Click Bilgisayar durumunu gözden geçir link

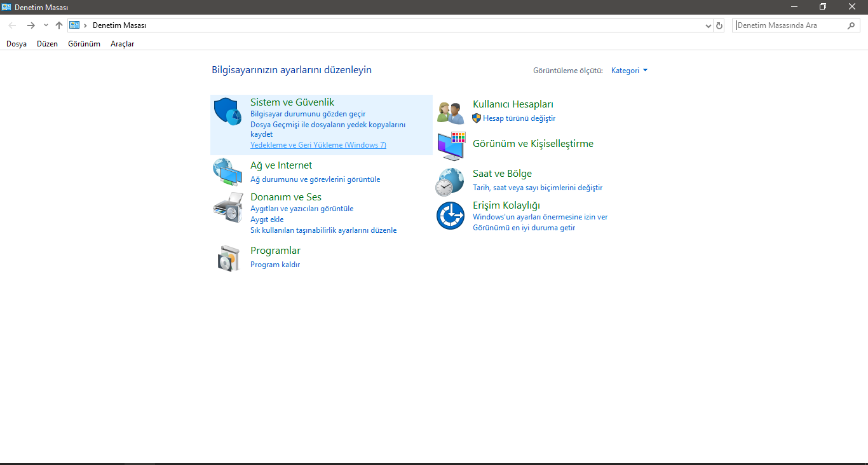tap(308, 114)
